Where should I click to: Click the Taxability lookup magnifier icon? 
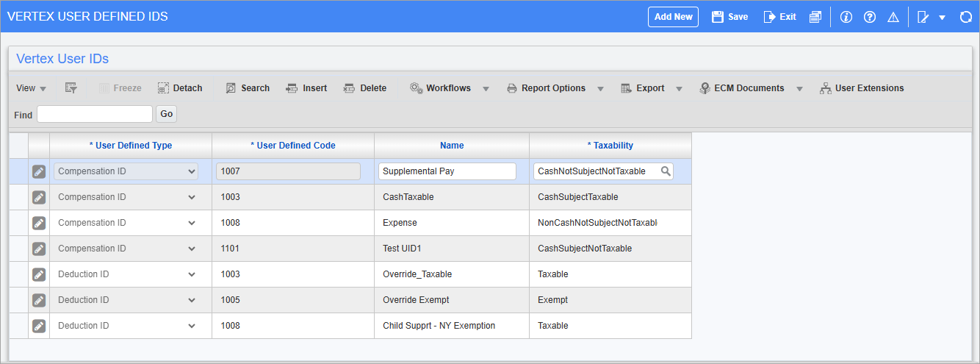point(666,171)
